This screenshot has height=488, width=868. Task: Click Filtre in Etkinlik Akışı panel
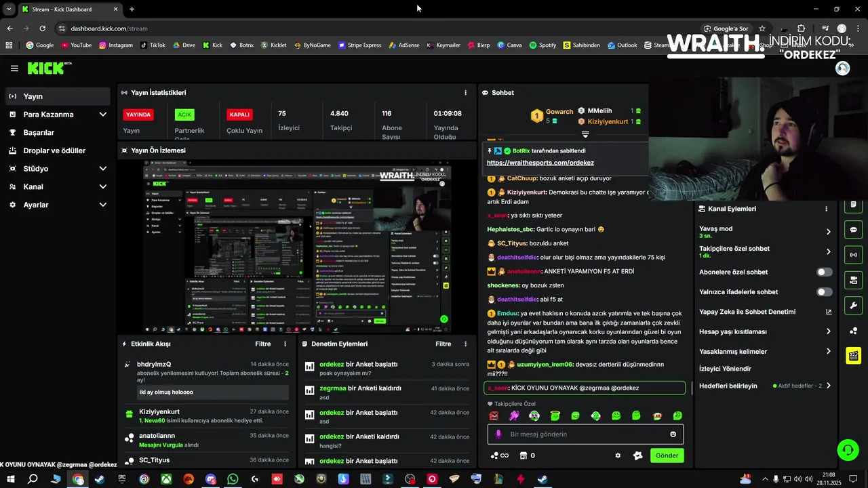coord(262,344)
